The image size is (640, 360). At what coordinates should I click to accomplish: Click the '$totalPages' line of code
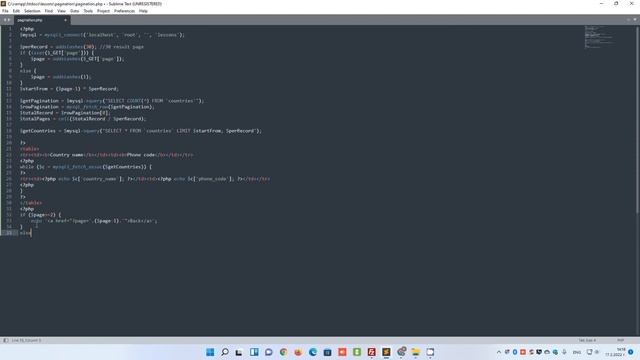pos(83,119)
